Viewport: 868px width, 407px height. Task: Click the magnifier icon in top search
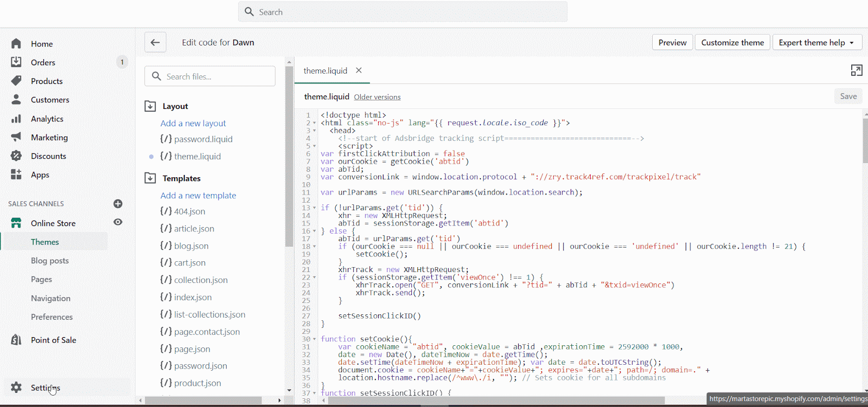tap(249, 12)
